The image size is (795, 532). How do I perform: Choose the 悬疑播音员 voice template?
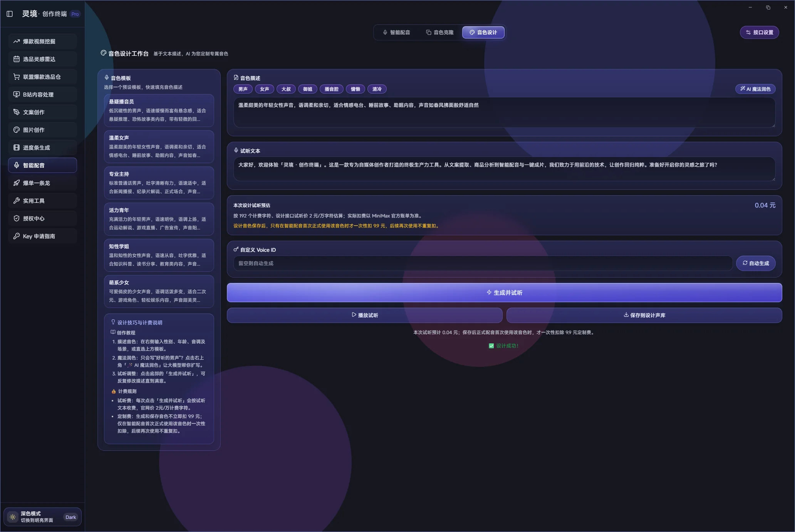pyautogui.click(x=159, y=110)
